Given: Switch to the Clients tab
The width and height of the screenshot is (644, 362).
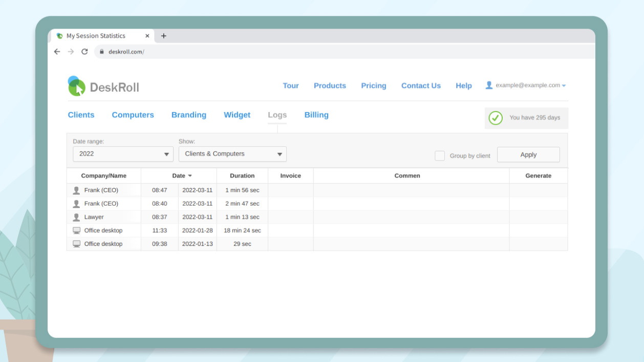Looking at the screenshot, I should pyautogui.click(x=81, y=115).
